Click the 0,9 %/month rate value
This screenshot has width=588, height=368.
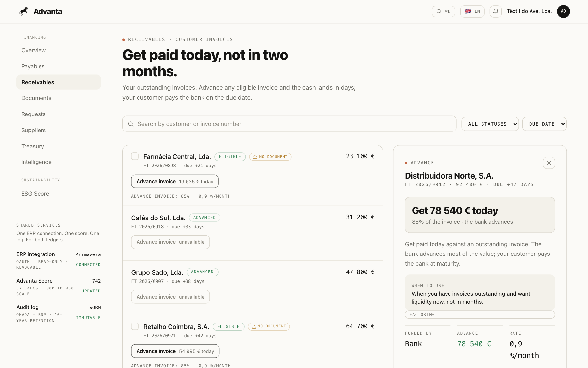pos(524,350)
